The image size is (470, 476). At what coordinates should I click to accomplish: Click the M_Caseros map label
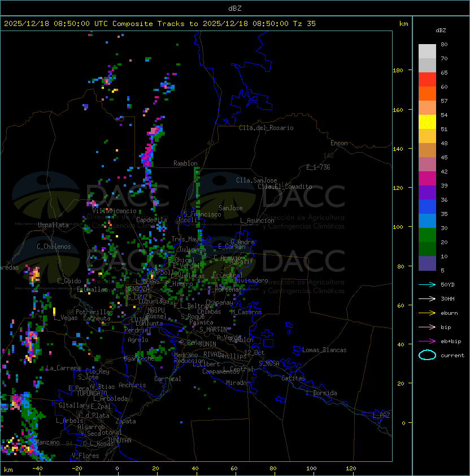point(246,311)
